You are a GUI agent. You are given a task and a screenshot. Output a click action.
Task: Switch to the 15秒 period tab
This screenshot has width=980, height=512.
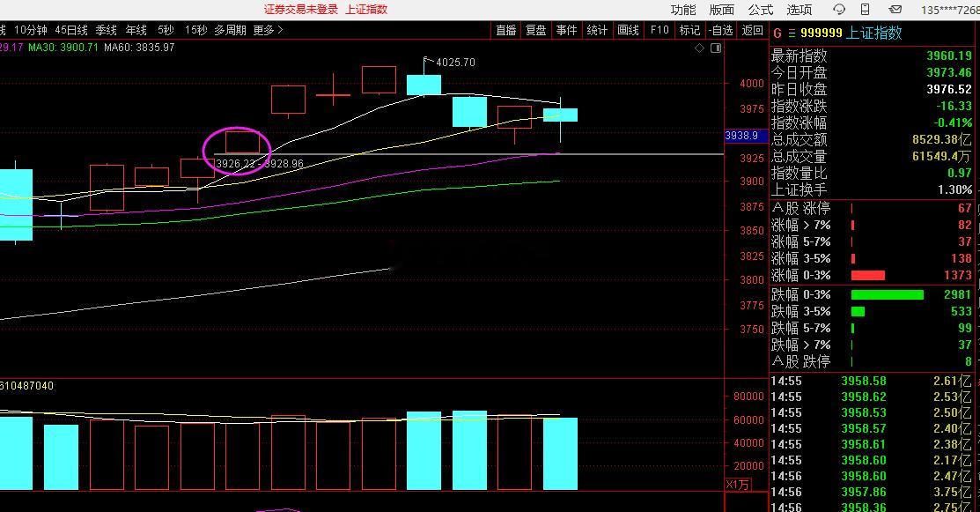click(195, 29)
